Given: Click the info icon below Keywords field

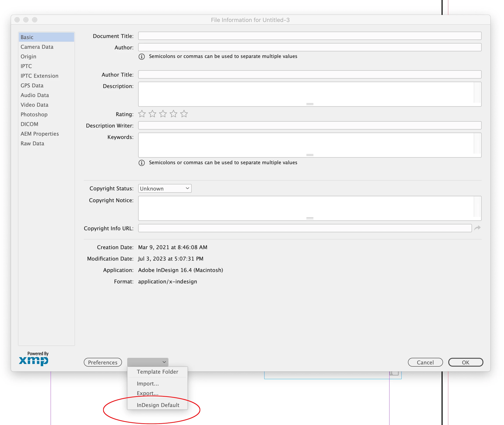Looking at the screenshot, I should [141, 163].
